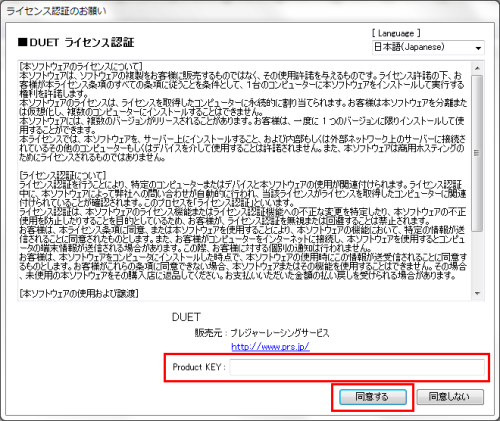Click the Language dropdown arrow button
The width and height of the screenshot is (500, 421).
tap(478, 48)
